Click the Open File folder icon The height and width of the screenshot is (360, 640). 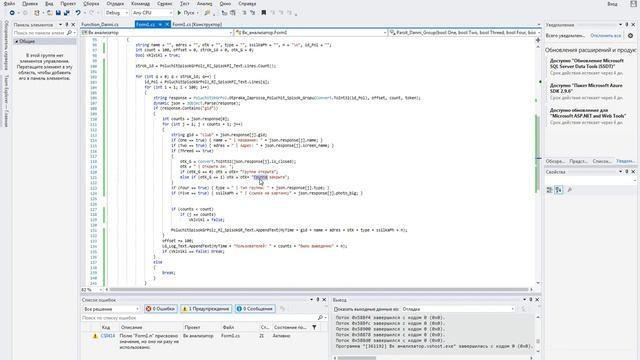click(49, 13)
